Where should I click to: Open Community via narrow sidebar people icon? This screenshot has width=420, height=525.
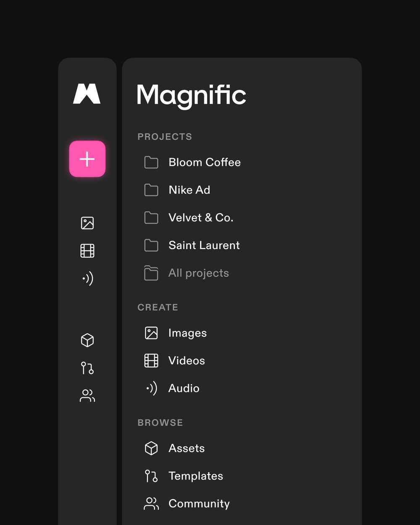(x=87, y=396)
